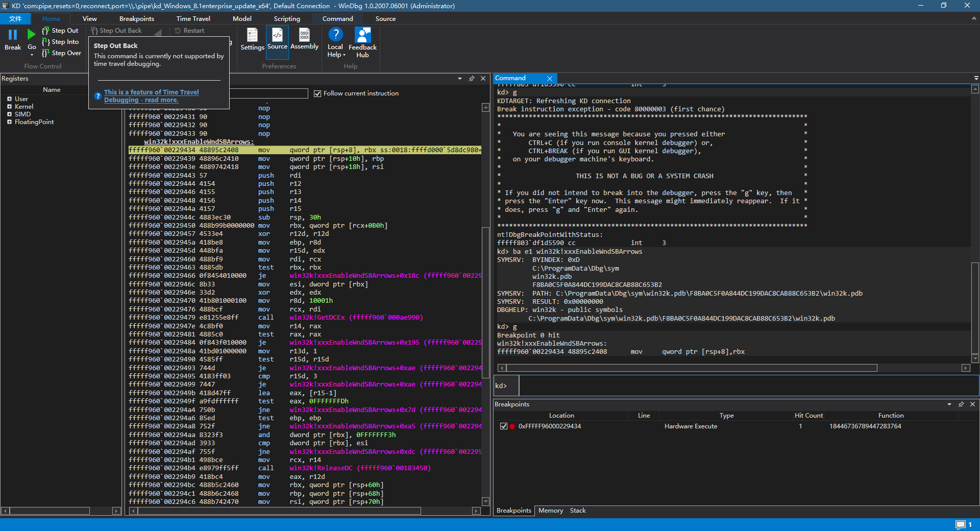The image size is (980, 531).
Task: Switch to the View ribbon tab
Action: click(89, 19)
